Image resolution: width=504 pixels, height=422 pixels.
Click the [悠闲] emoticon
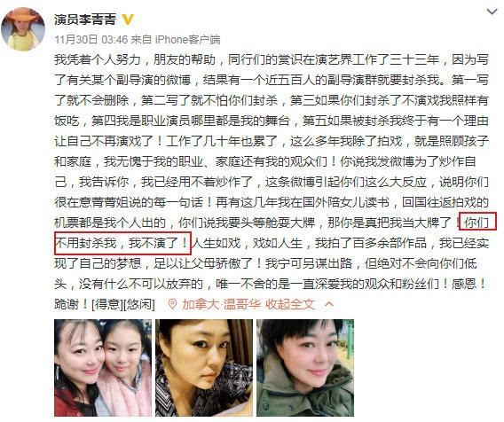pos(139,304)
